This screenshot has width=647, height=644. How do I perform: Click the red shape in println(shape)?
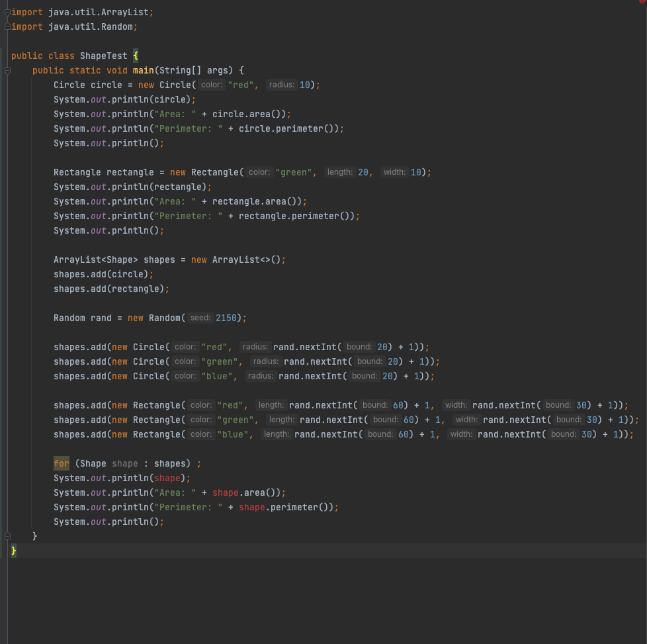pos(167,478)
